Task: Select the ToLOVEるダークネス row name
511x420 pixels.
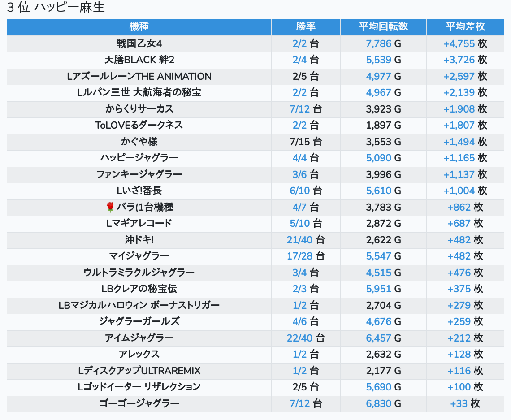Action: coord(139,125)
